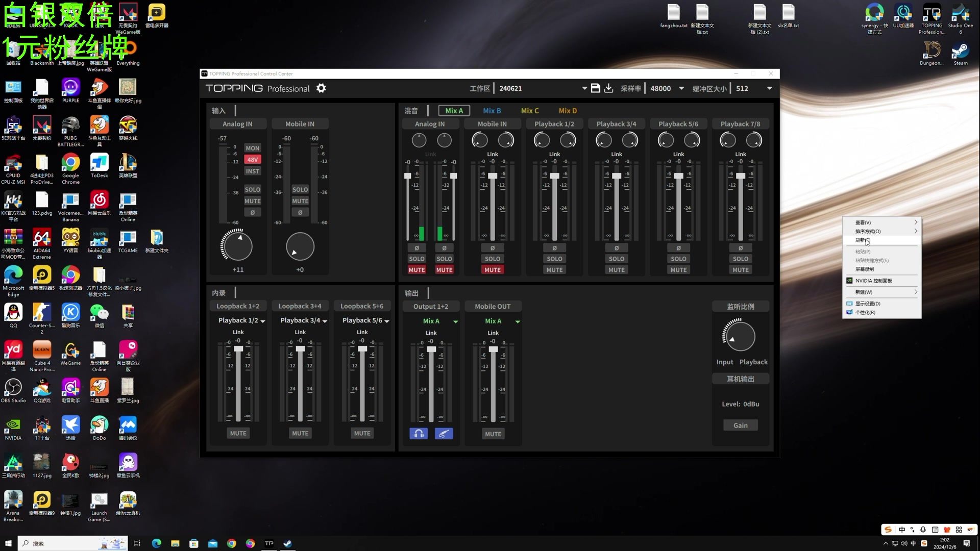The image size is (980, 551).
Task: Expand the Mix A output dropdown
Action: click(456, 321)
